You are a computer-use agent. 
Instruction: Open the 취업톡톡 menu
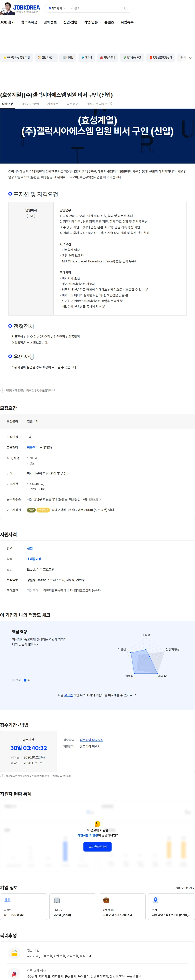pos(127,22)
